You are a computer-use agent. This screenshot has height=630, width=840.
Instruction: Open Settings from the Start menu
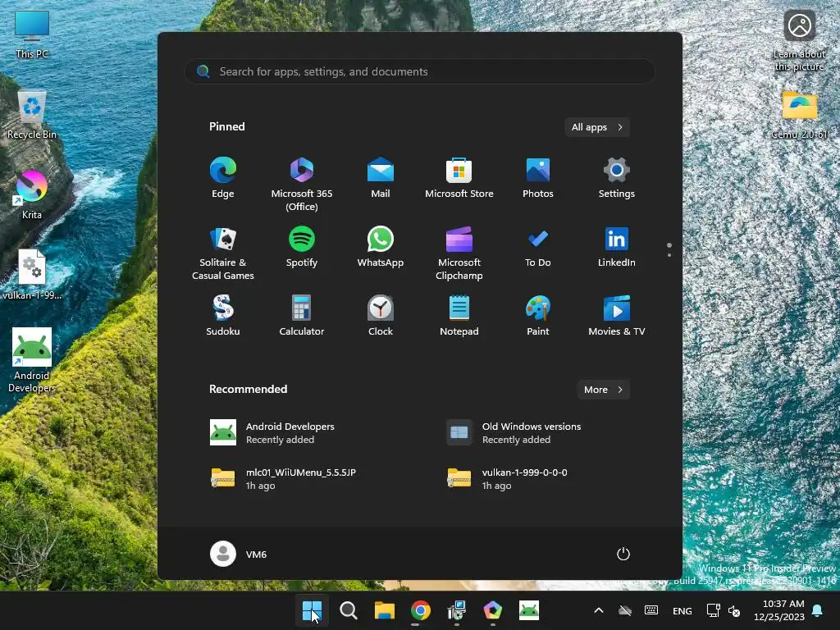pyautogui.click(x=617, y=178)
